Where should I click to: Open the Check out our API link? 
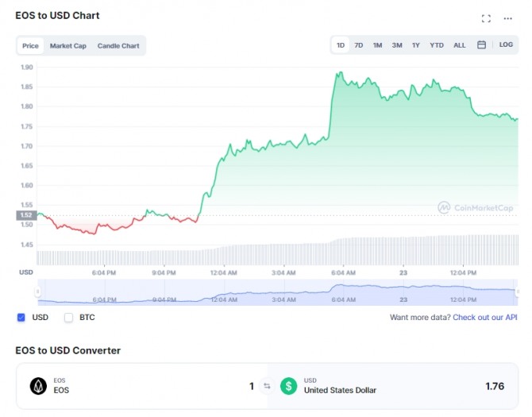pyautogui.click(x=484, y=318)
